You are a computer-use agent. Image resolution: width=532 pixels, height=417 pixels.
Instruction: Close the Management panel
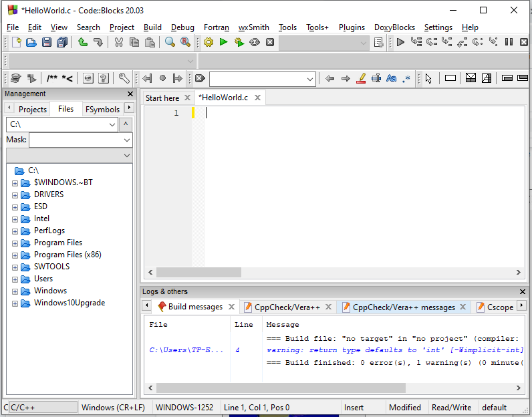coord(130,94)
